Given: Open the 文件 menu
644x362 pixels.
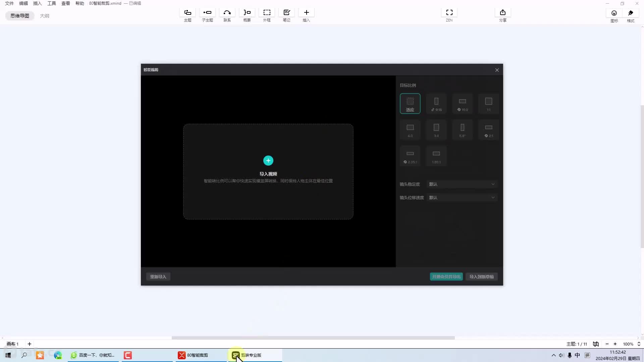Looking at the screenshot, I should [x=9, y=3].
